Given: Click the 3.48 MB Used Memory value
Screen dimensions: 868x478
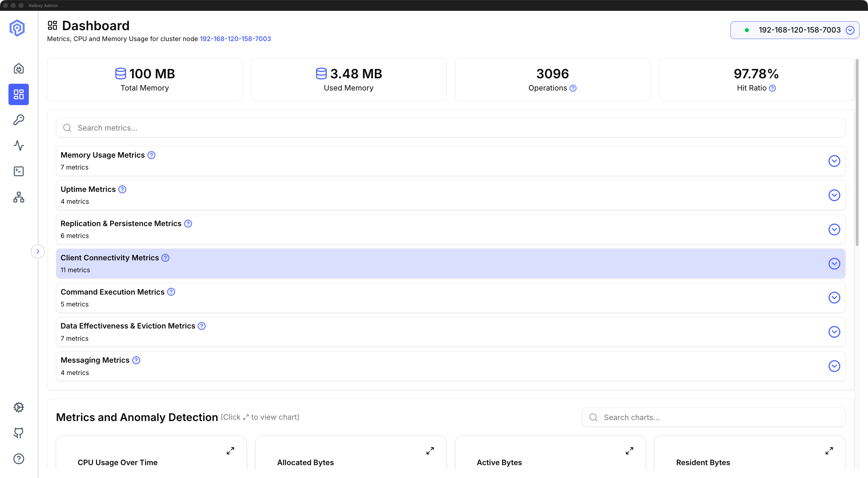Looking at the screenshot, I should tap(356, 74).
